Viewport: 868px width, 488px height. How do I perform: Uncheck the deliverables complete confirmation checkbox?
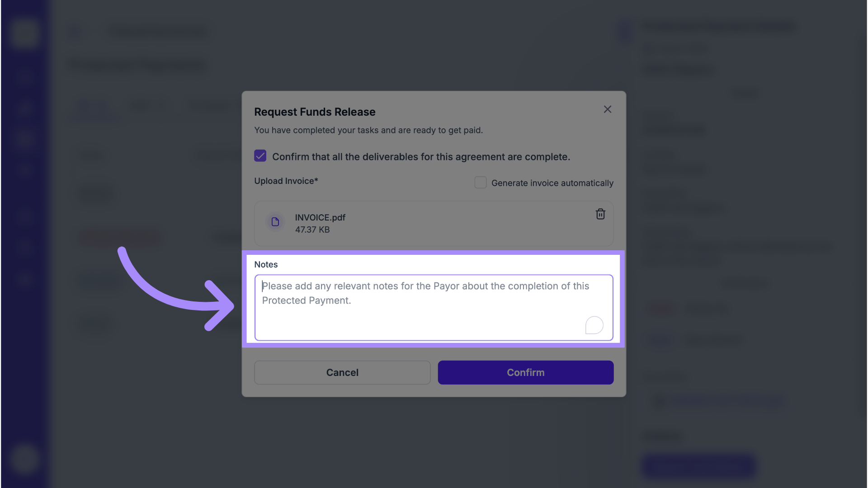pos(260,156)
